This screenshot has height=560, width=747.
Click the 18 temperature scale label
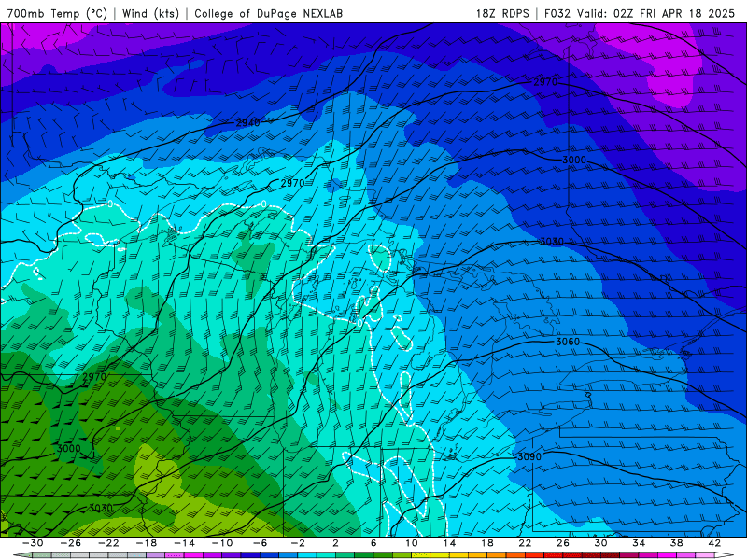pyautogui.click(x=486, y=543)
